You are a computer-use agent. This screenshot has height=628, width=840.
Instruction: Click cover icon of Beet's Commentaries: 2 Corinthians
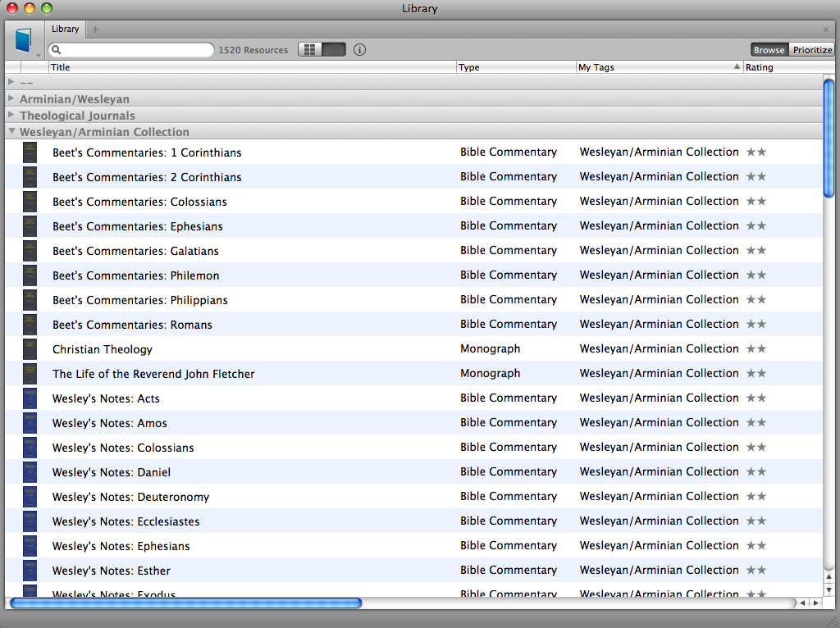click(30, 177)
